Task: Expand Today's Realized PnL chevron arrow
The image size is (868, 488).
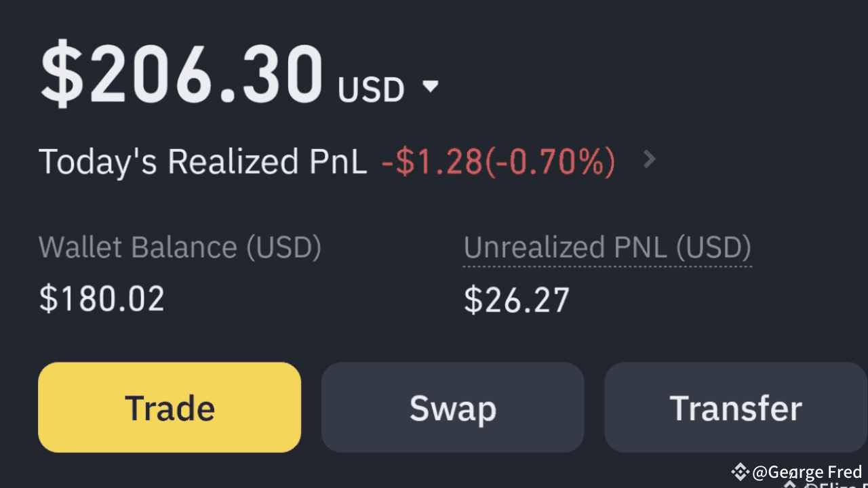Action: (650, 159)
